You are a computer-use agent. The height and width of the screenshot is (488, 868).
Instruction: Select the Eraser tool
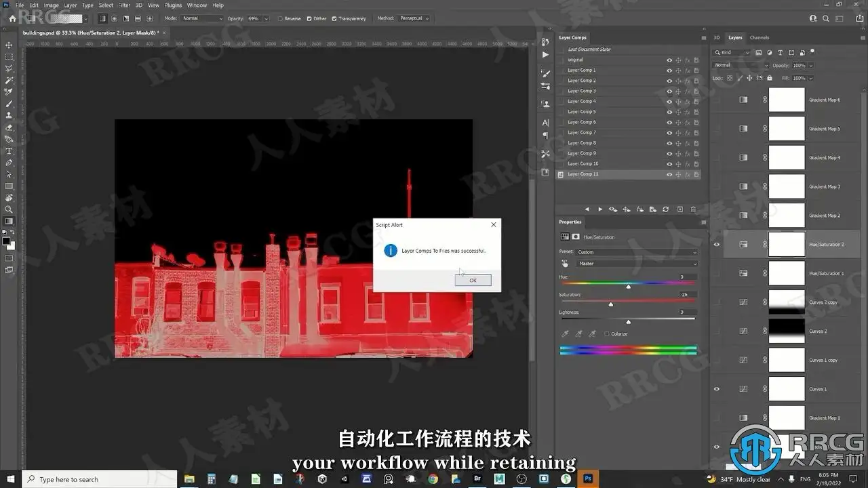pos(9,127)
